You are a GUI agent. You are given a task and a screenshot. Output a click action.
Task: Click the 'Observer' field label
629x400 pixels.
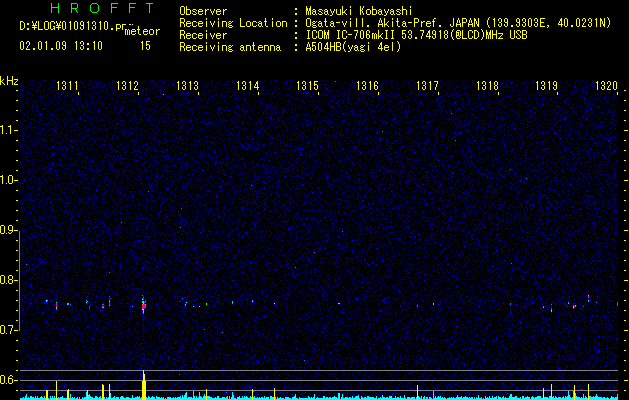pyautogui.click(x=203, y=11)
